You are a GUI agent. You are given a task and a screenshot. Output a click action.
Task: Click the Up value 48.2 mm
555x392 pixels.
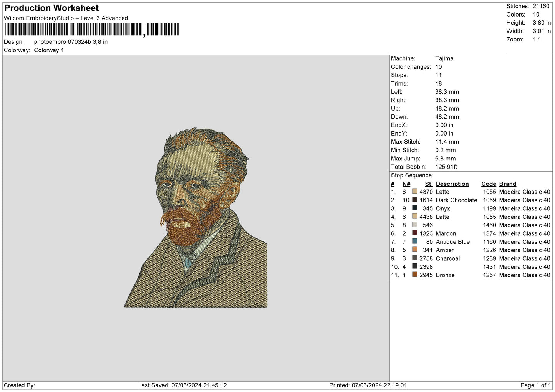coord(447,108)
